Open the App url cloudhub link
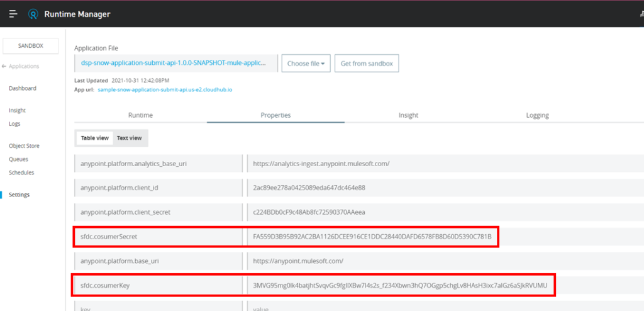The image size is (644, 311). pos(165,90)
